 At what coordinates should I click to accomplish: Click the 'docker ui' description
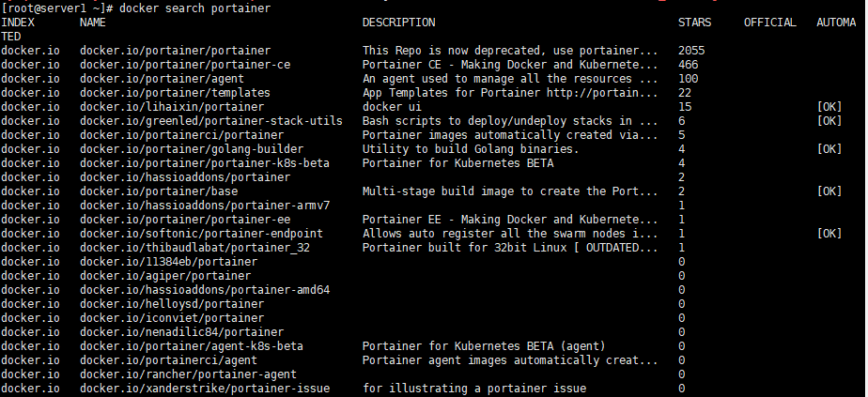[392, 107]
